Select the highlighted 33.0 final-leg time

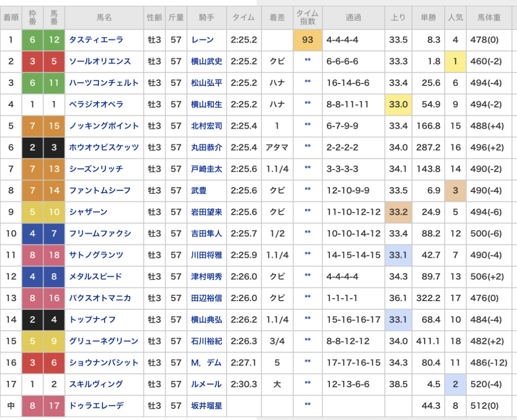pos(398,105)
